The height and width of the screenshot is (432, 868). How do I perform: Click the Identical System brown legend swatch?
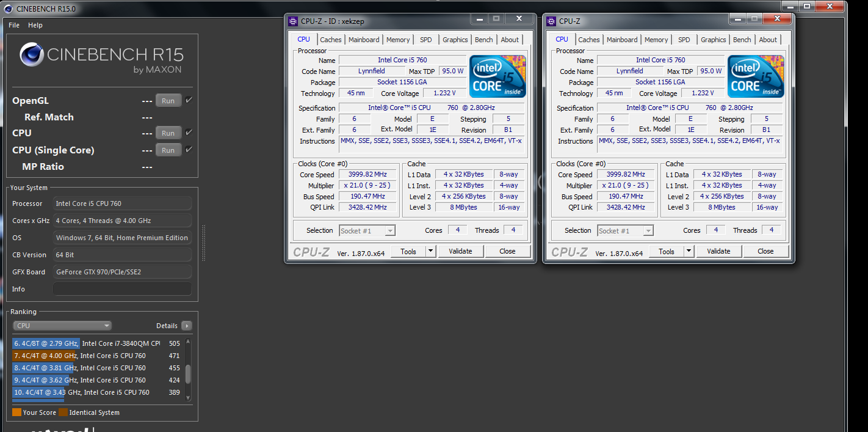[63, 412]
